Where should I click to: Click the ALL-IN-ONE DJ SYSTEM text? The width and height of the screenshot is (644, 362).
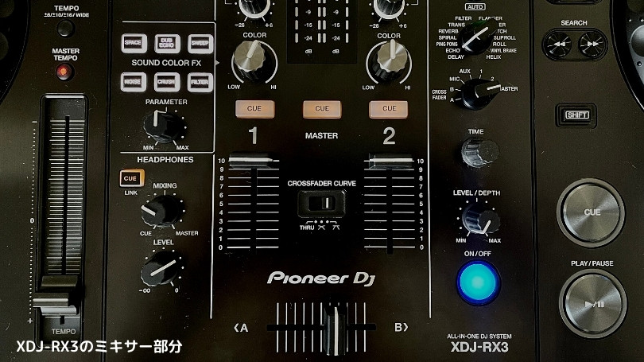[479, 336]
